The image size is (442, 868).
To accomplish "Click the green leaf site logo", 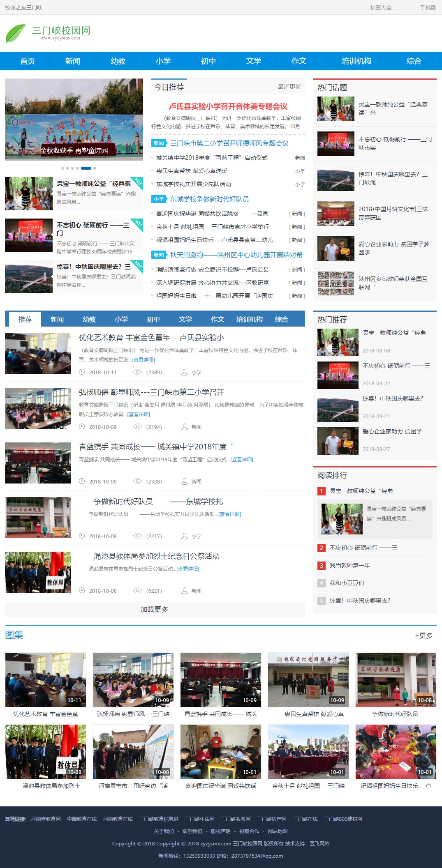I will (16, 33).
